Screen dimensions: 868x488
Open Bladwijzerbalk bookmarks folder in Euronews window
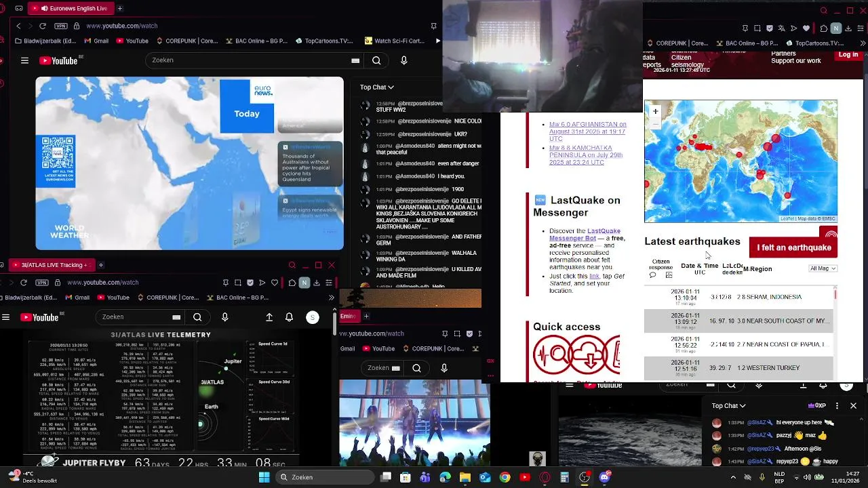pyautogui.click(x=45, y=41)
